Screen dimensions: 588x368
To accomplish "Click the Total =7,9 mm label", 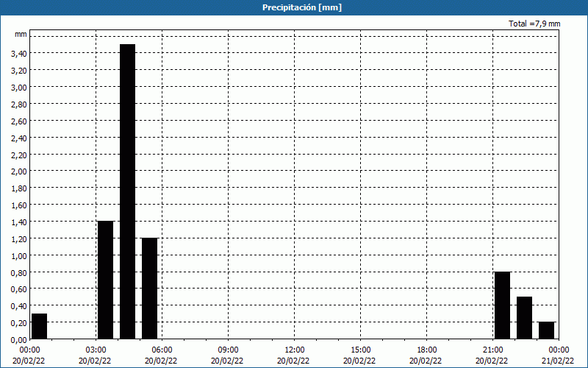I will 534,24.
